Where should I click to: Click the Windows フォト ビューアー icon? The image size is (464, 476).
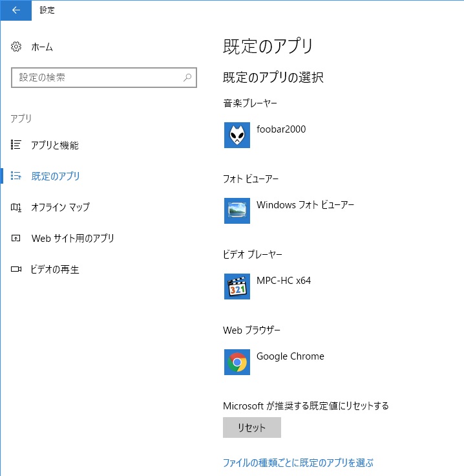pyautogui.click(x=237, y=211)
